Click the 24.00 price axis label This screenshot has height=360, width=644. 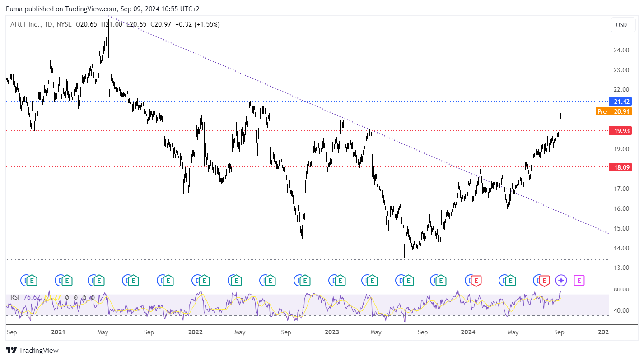pos(621,50)
